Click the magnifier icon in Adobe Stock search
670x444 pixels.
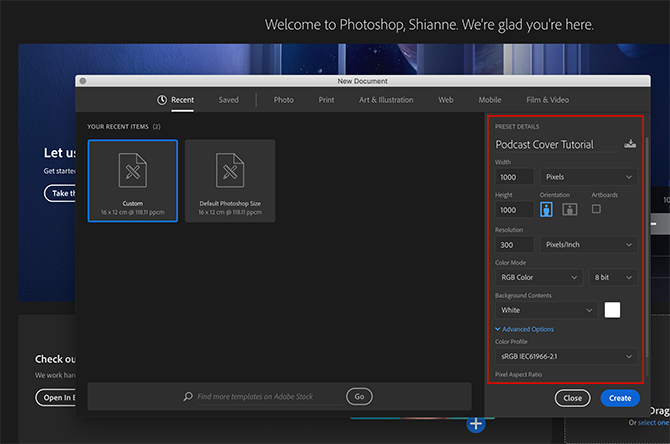[x=188, y=397]
